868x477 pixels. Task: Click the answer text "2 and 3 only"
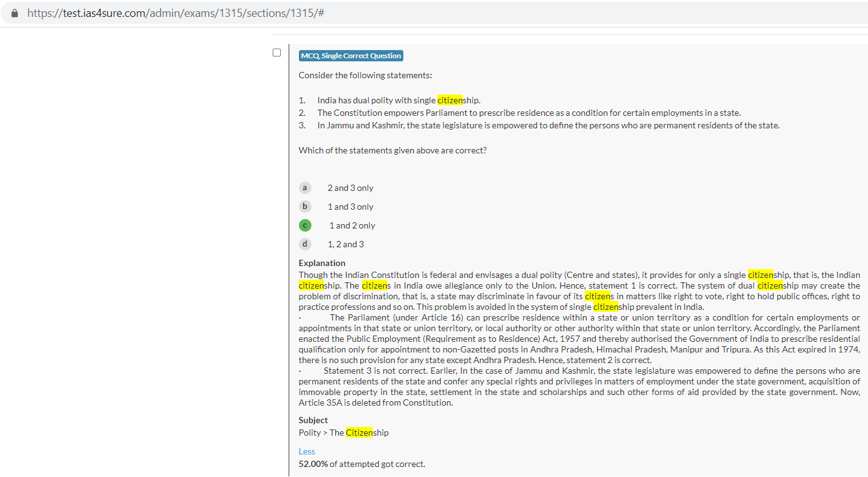pyautogui.click(x=350, y=188)
